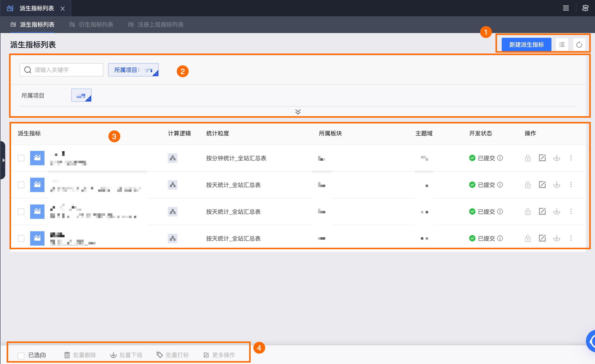Screen dimensions: 595x364
Task: Switch to 衍生指标列表 tab
Action: click(x=96, y=24)
